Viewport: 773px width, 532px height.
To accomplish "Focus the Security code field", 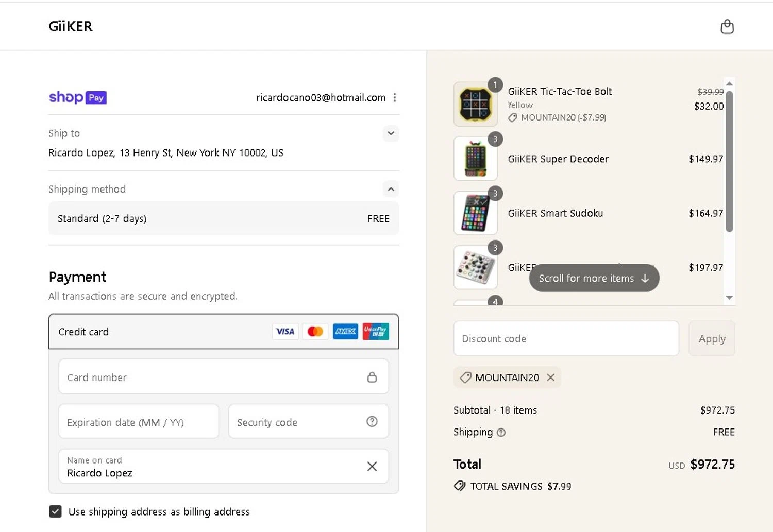I will [x=308, y=422].
